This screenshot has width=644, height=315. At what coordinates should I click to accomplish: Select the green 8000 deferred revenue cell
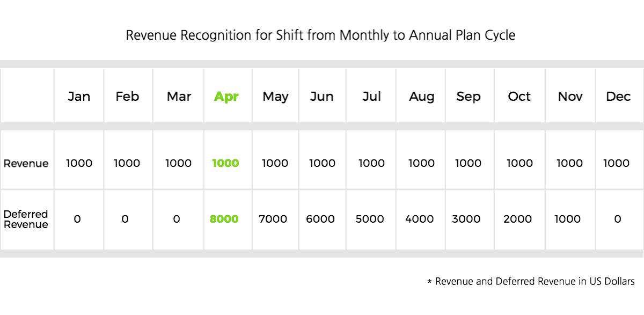224,219
